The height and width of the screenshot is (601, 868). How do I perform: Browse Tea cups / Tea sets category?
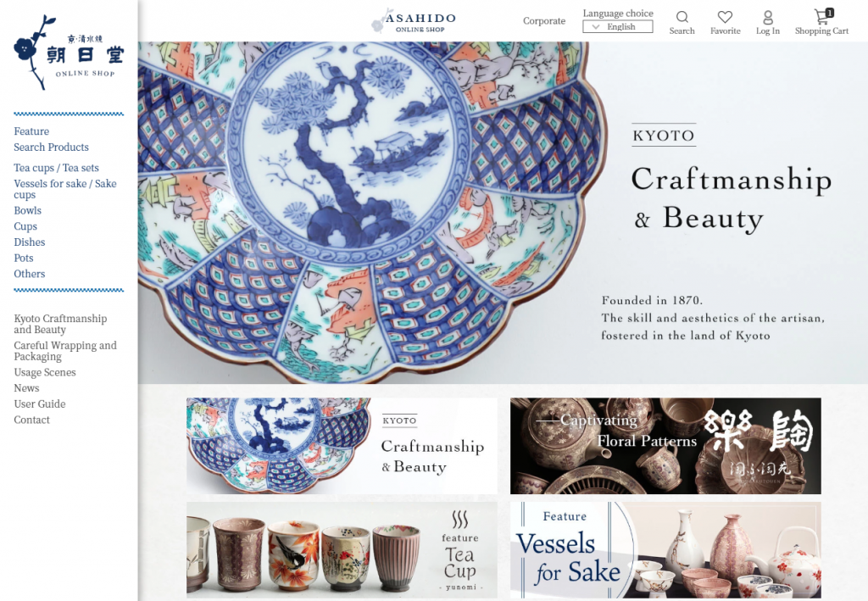pos(57,168)
